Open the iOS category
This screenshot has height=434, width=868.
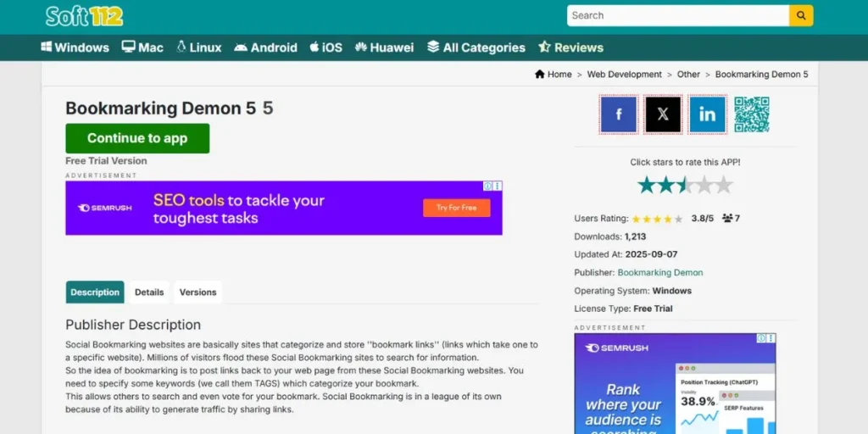click(x=326, y=47)
